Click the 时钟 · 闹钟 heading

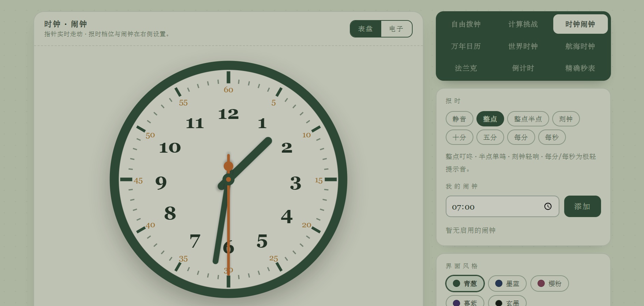click(66, 24)
